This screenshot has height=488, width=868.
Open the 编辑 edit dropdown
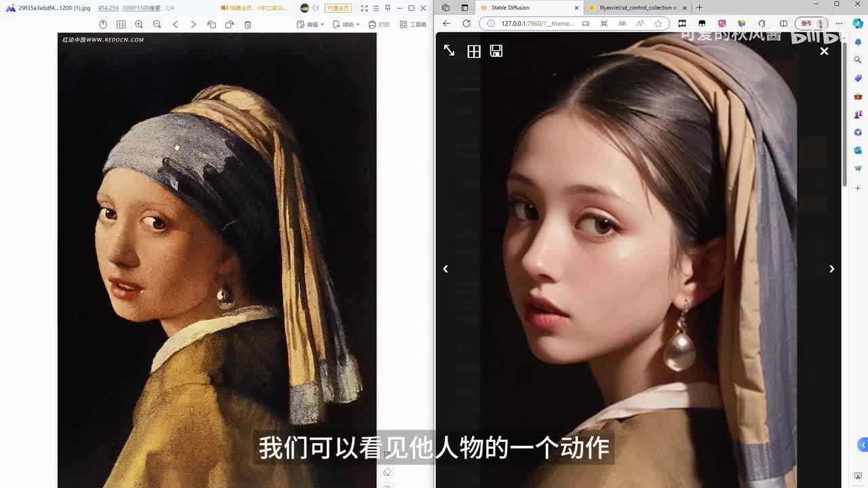[311, 24]
